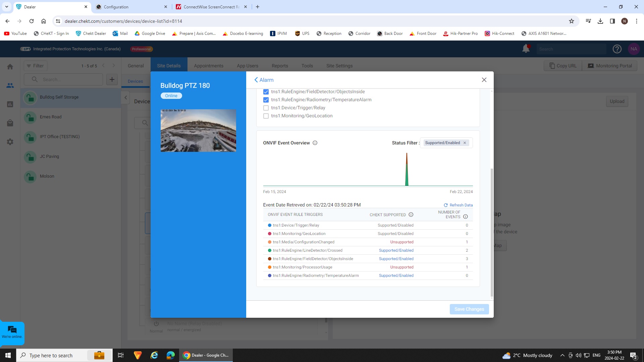The image size is (644, 362).
Task: Remove the Supported/Enabled status filter chip
Action: point(465,143)
